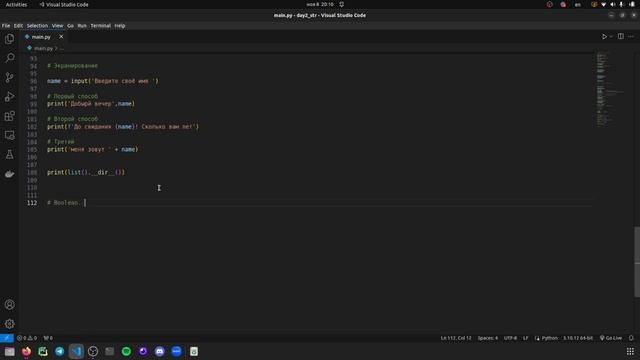640x360 pixels.
Task: Click main.py in the breadcrumb bar
Action: [43, 48]
